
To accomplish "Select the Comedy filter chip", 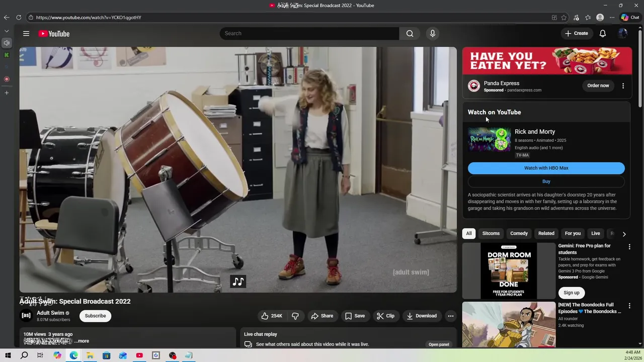I will (519, 233).
